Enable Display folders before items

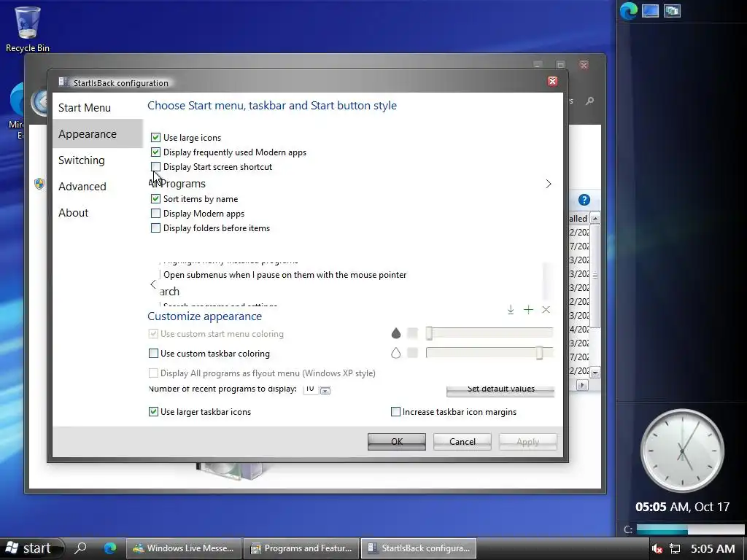click(155, 228)
